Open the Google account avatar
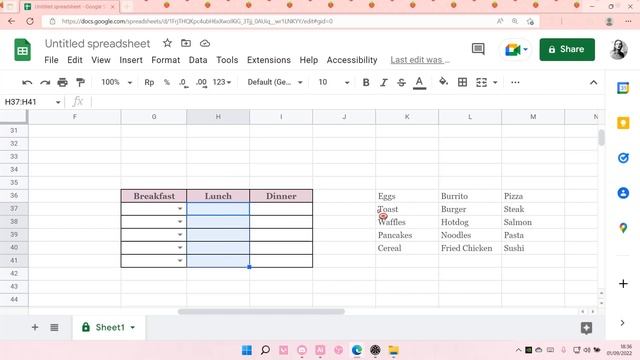Screen dimensions: 640x360 [619, 49]
